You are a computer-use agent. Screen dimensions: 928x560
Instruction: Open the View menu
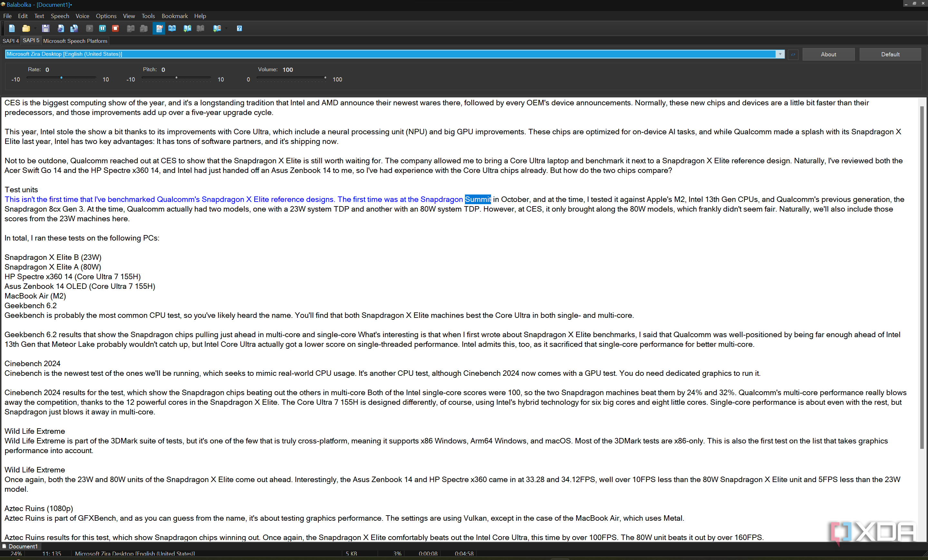[129, 16]
